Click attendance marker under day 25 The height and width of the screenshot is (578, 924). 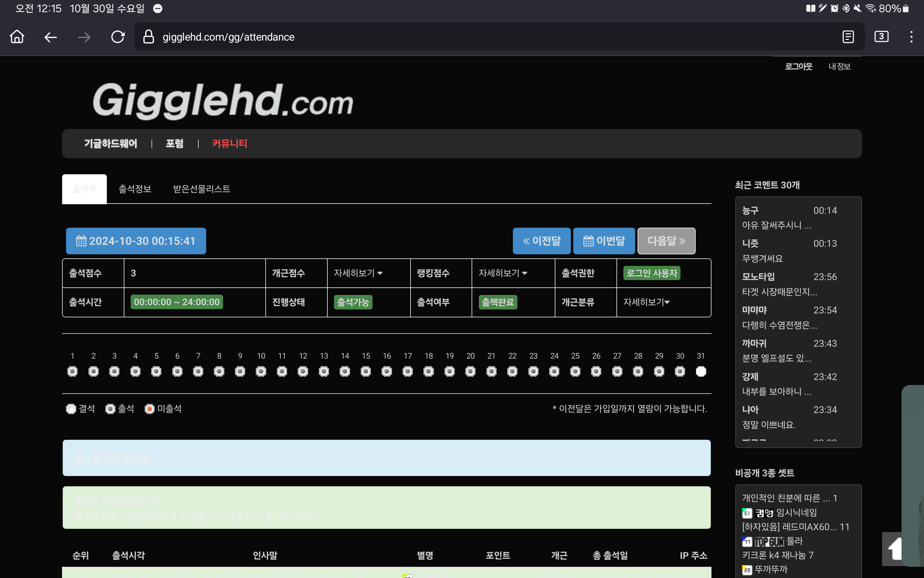pyautogui.click(x=575, y=371)
